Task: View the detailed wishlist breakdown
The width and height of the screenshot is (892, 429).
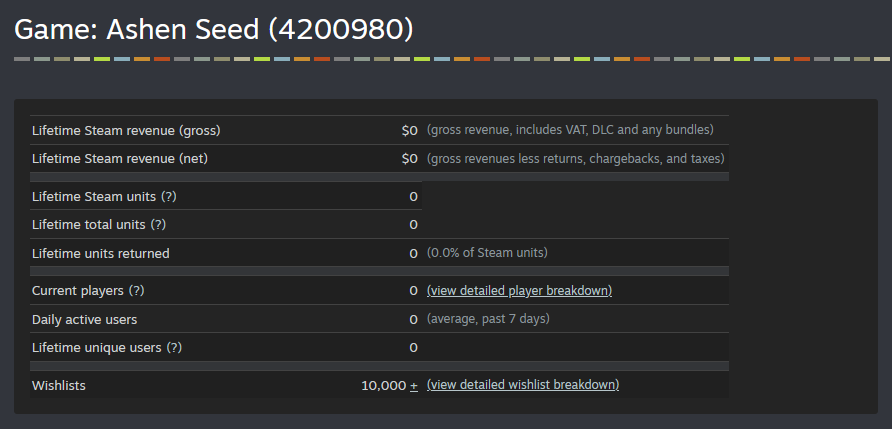Action: tap(522, 384)
